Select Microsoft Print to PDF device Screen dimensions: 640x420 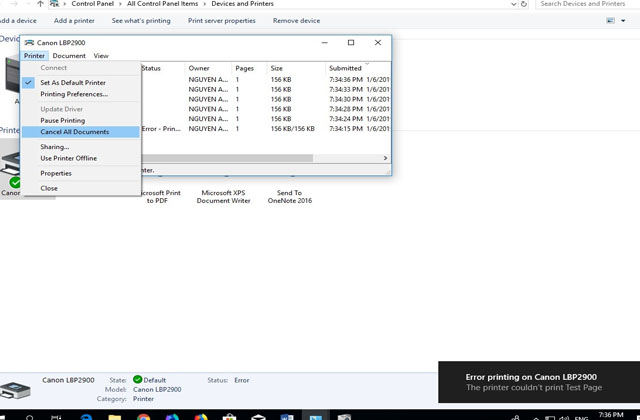159,196
